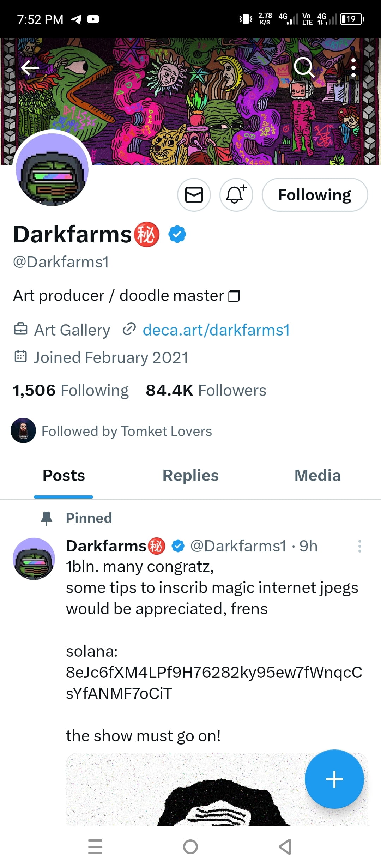This screenshot has height=868, width=381.
Task: Stay on the Posts tab
Action: pyautogui.click(x=64, y=475)
